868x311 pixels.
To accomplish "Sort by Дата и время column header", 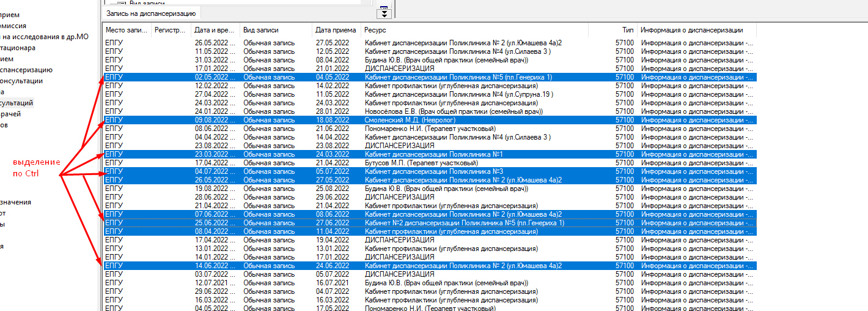I will point(215,30).
